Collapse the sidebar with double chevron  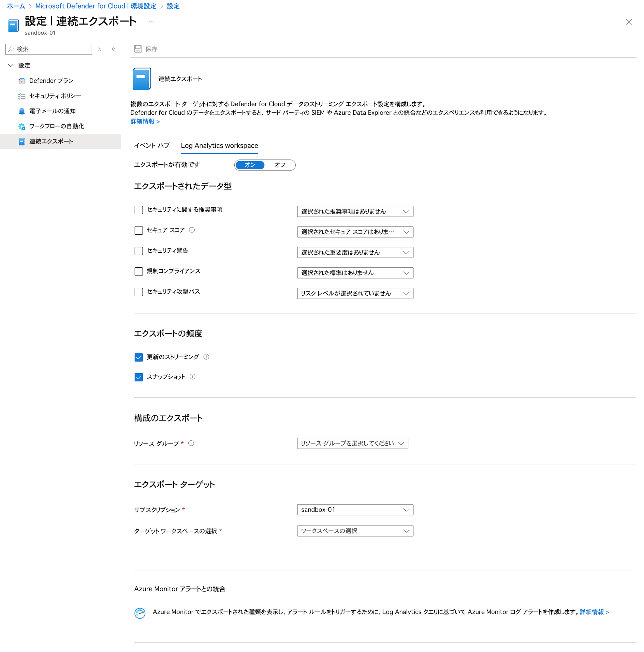[x=114, y=49]
